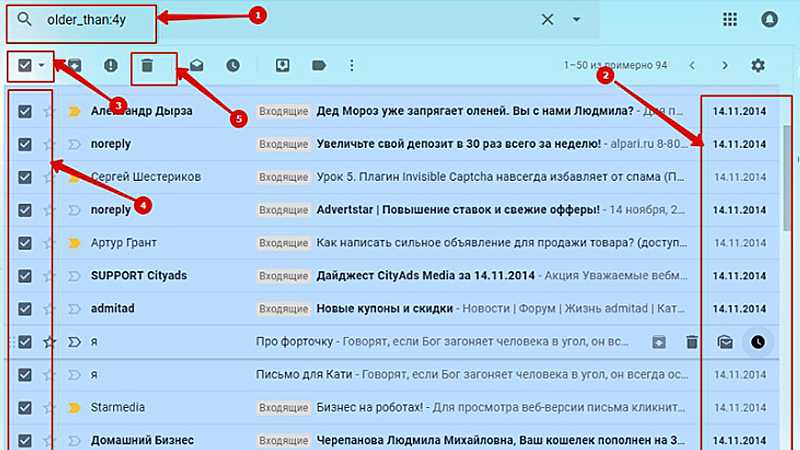This screenshot has width=800, height=450.
Task: Click sender name Домашний Бизнес
Action: pos(142,440)
